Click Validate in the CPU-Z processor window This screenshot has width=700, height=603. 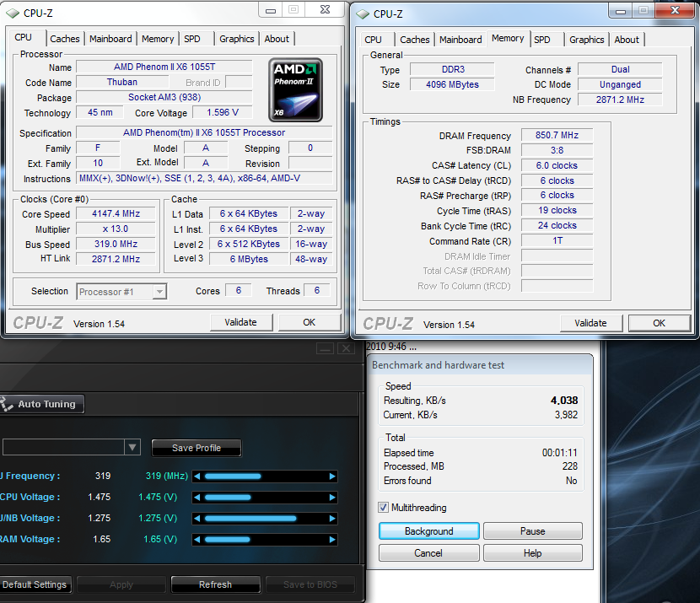pyautogui.click(x=241, y=322)
